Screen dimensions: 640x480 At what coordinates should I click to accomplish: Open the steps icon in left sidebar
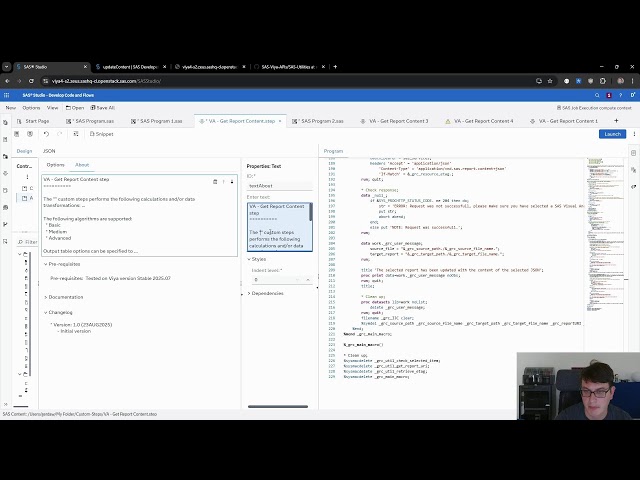5,173
